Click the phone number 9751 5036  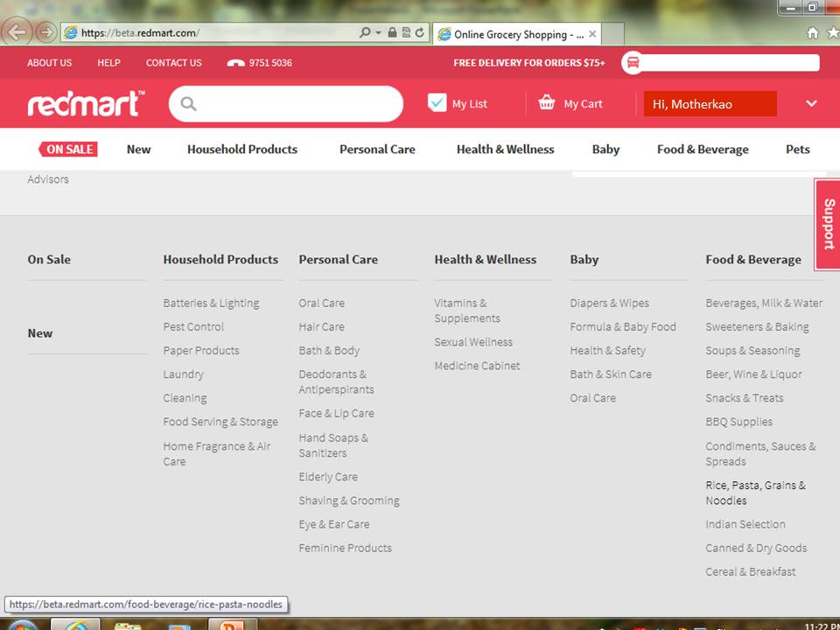pos(270,63)
